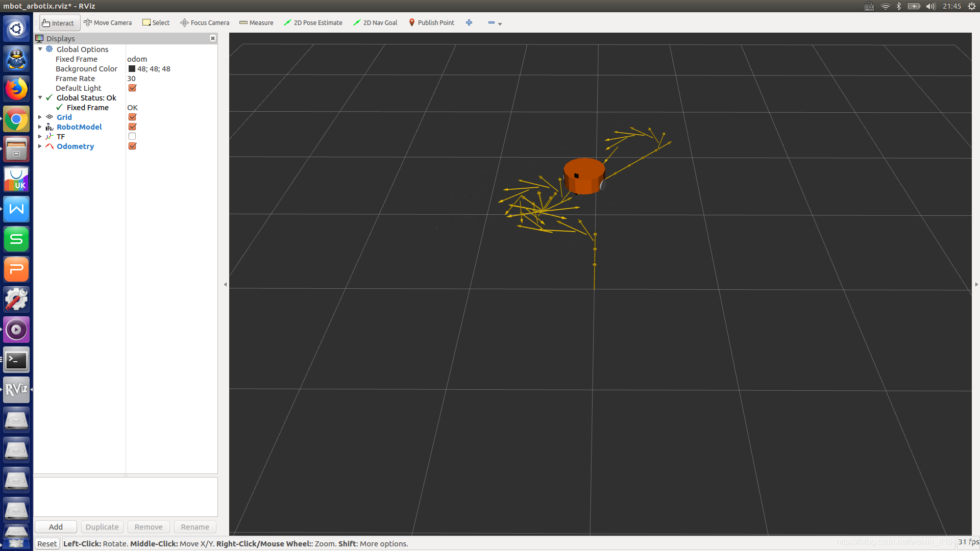Select the 2D Nav Goal tool
The height and width of the screenshot is (551, 980).
click(376, 22)
